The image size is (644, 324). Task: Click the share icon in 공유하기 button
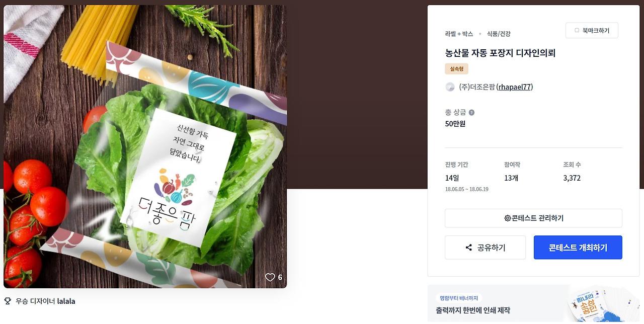(x=469, y=248)
